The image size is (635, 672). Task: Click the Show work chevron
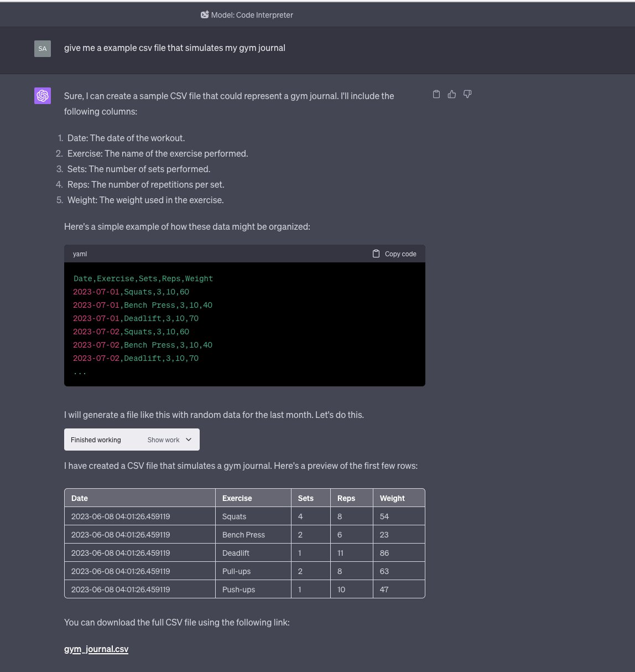[x=188, y=439]
